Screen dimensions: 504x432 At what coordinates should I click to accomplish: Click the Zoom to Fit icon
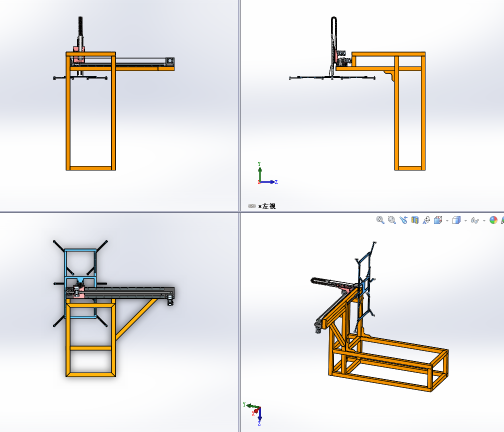(x=380, y=220)
